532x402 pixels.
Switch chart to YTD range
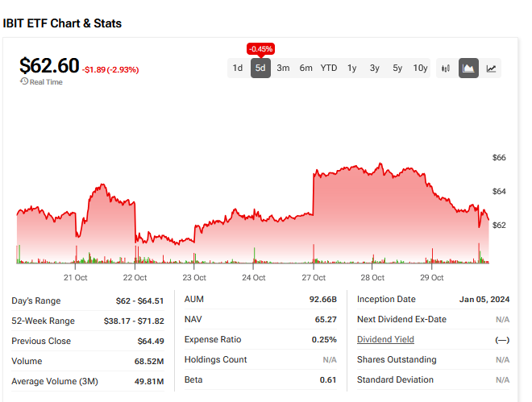tap(329, 68)
